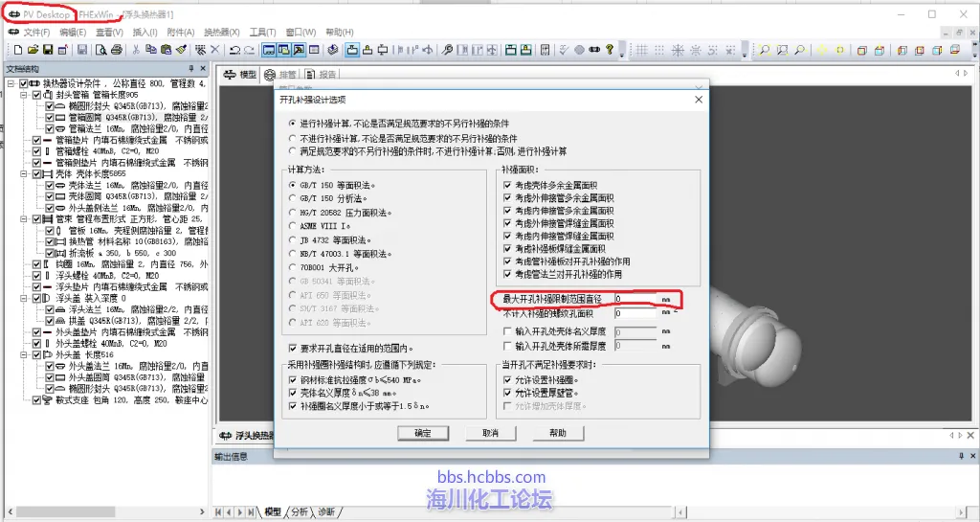The width and height of the screenshot is (980, 522).
Task: Click the Open file folder toolbar icon
Action: pos(33,50)
